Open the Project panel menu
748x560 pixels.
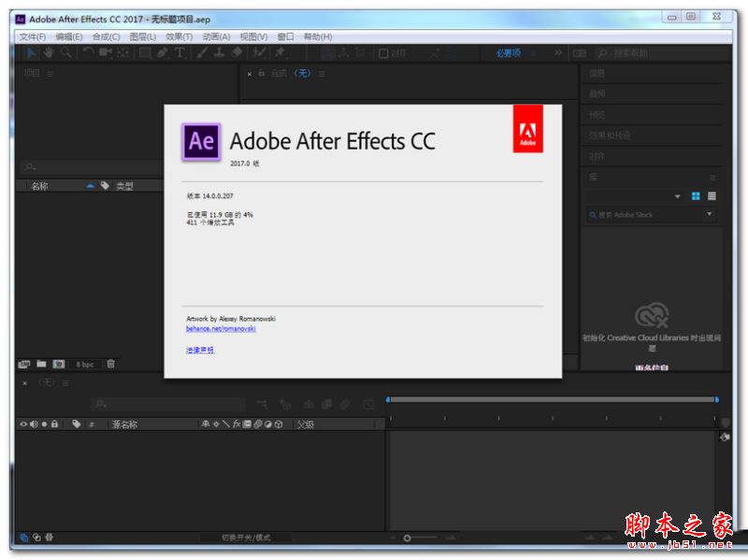click(x=50, y=74)
